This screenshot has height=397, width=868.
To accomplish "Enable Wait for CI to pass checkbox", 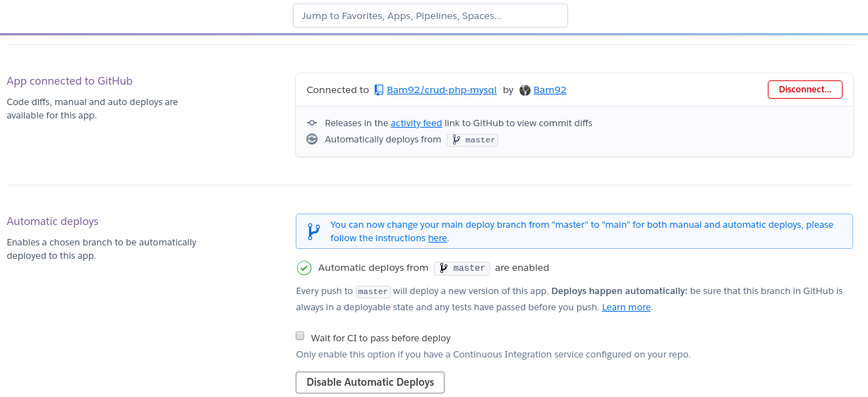I will [x=300, y=336].
